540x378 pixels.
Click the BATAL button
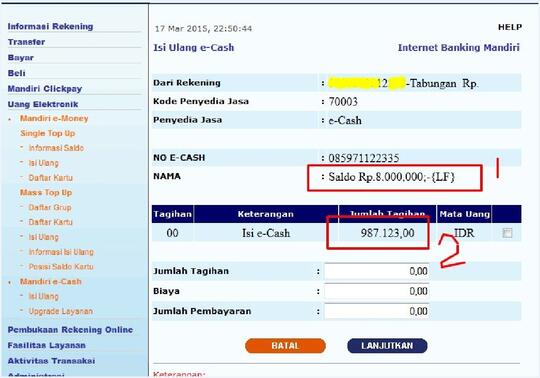click(285, 346)
